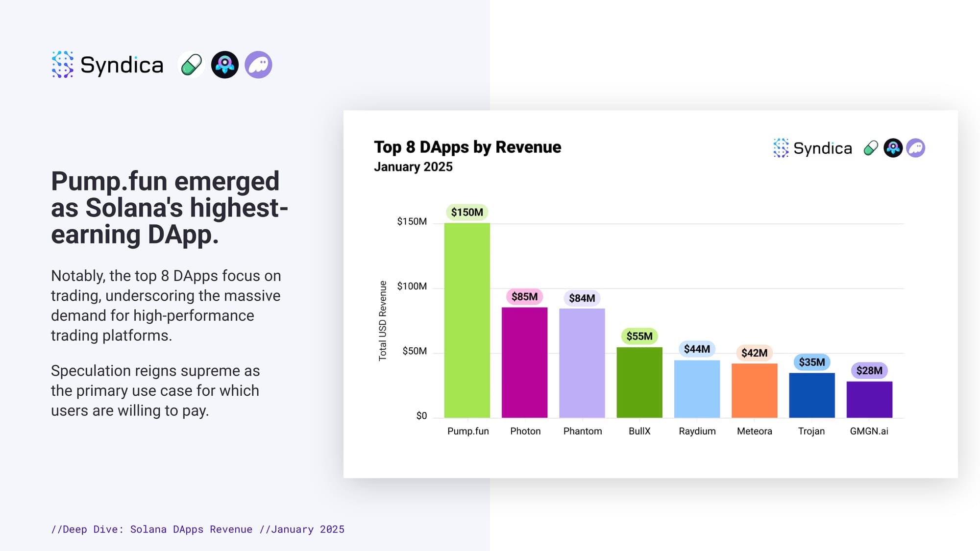This screenshot has width=980, height=551.
Task: Click the lime green Pump.fun bar
Action: pos(467,320)
